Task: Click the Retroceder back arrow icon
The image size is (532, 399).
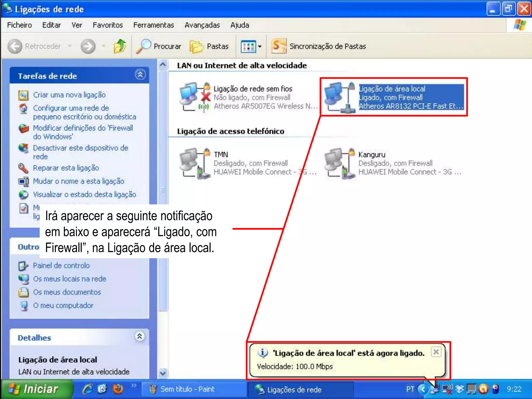Action: [15, 46]
